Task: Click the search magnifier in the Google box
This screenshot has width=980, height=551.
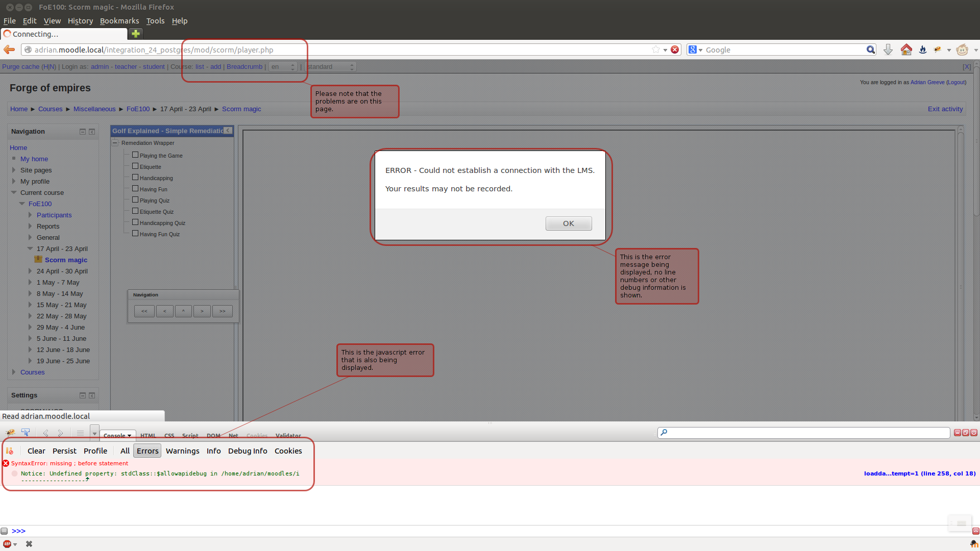Action: (871, 49)
